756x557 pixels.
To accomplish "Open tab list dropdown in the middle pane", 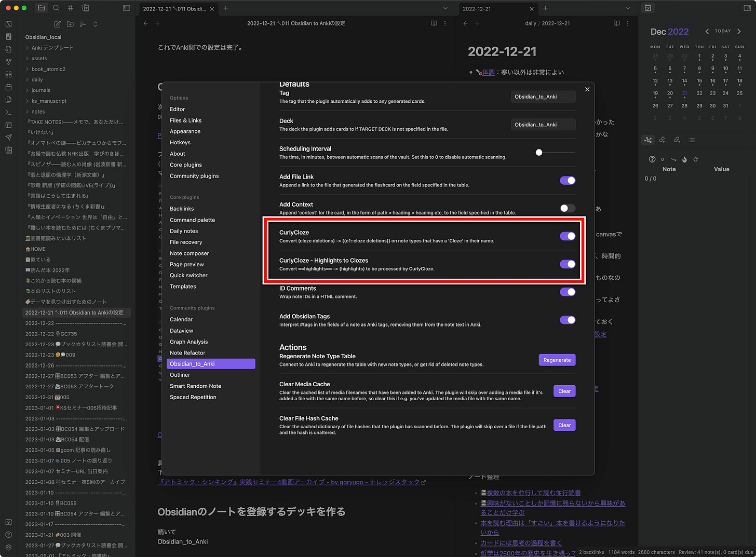I will click(445, 8).
